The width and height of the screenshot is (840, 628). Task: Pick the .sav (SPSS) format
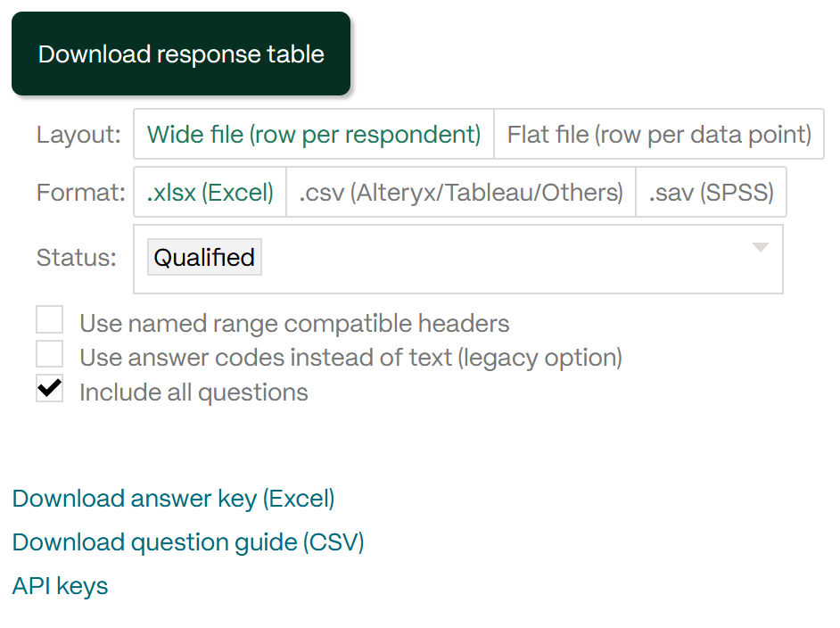coord(711,192)
